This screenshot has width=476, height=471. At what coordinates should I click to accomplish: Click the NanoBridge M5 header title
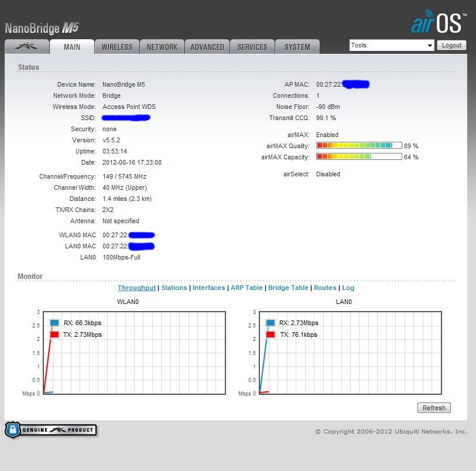(x=42, y=28)
